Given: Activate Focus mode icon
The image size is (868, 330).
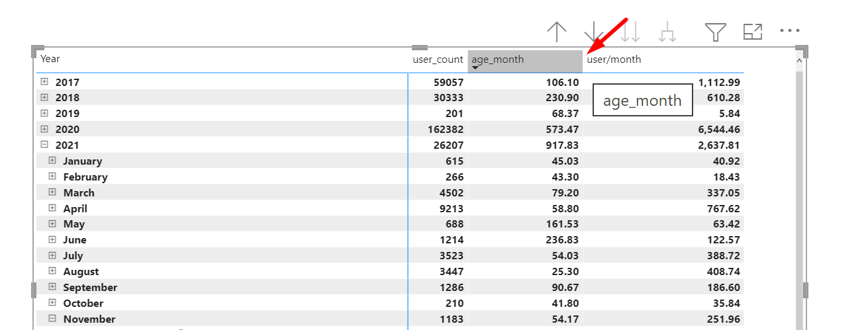Looking at the screenshot, I should pyautogui.click(x=753, y=31).
